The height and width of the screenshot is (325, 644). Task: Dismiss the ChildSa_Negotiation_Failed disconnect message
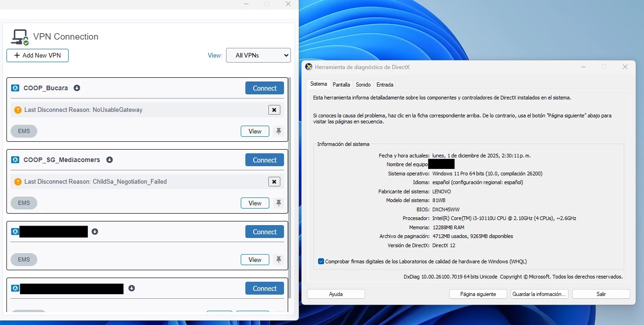point(274,182)
